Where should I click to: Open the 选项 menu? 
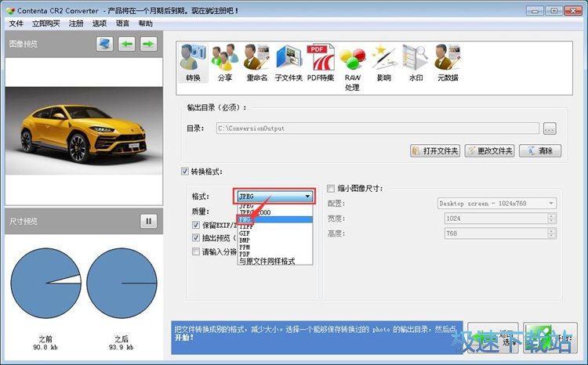[100, 23]
